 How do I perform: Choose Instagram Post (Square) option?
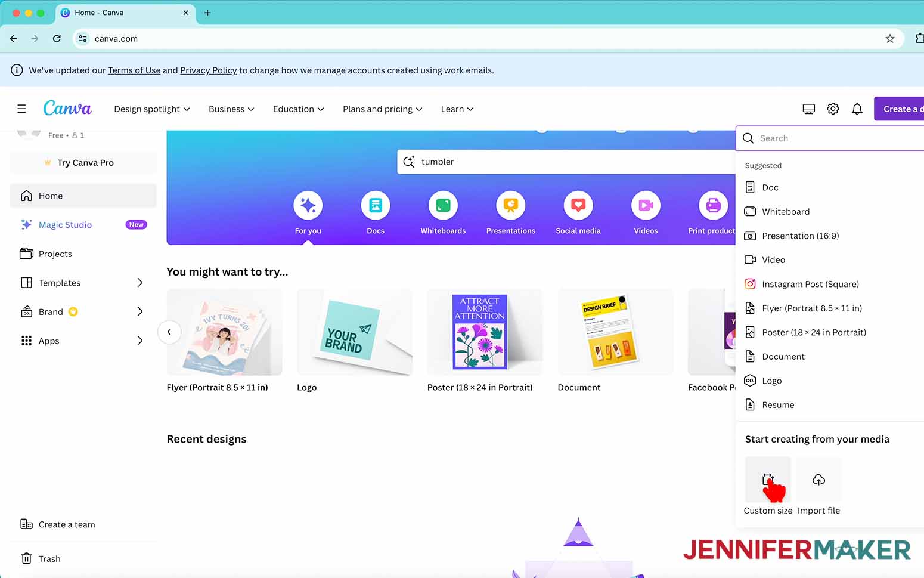(830, 284)
